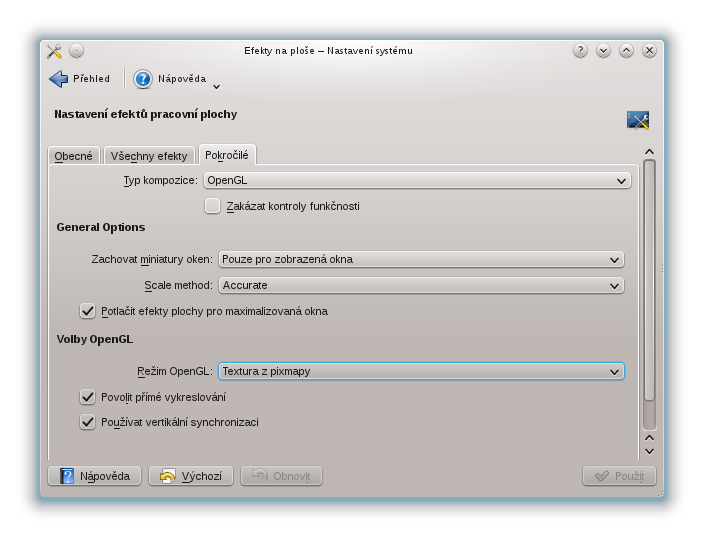Click the desktop effects module icon

(x=638, y=120)
